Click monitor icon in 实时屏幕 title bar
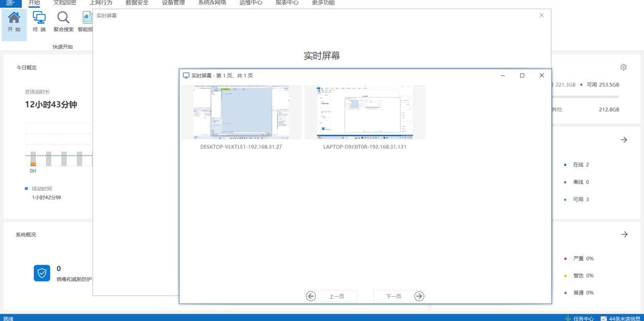644x321 pixels. 186,76
